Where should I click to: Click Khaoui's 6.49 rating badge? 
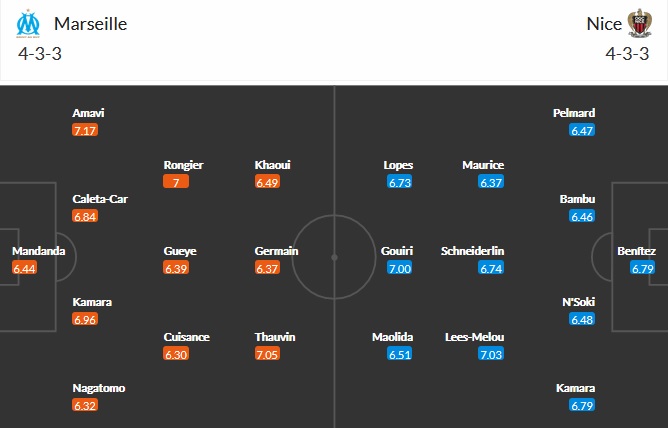[x=267, y=182]
